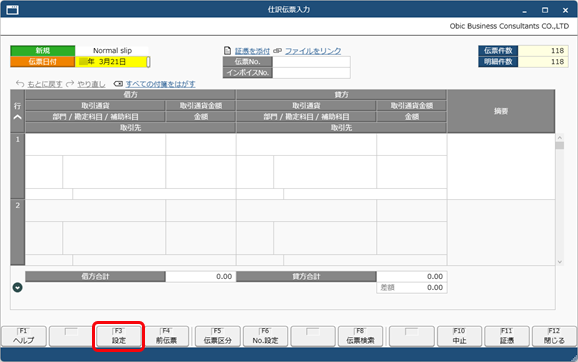Click the 伝票日付 date field

pyautogui.click(x=111, y=62)
